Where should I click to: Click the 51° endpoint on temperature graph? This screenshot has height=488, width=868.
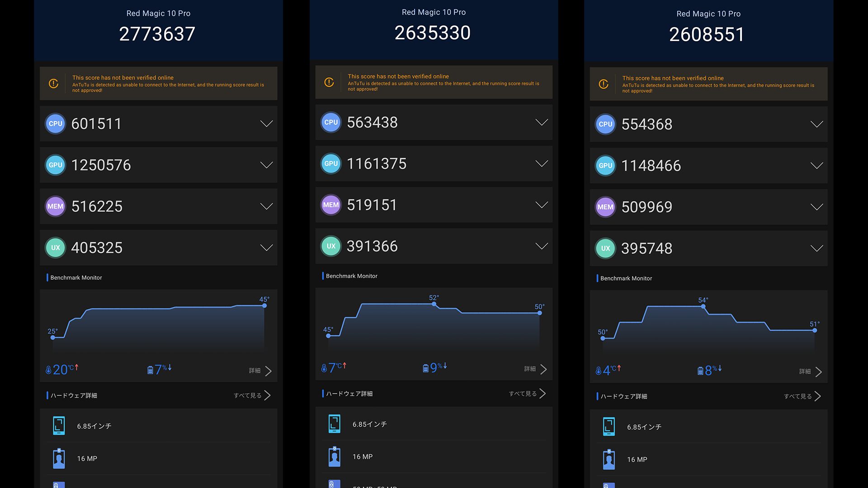[x=815, y=330]
